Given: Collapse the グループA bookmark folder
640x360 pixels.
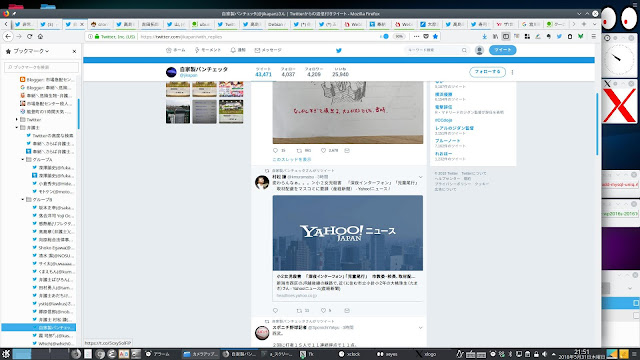Looking at the screenshot, I should (23, 160).
